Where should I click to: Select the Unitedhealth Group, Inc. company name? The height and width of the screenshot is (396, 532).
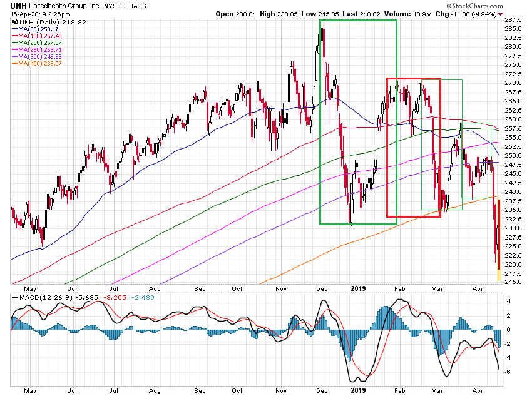pos(64,6)
